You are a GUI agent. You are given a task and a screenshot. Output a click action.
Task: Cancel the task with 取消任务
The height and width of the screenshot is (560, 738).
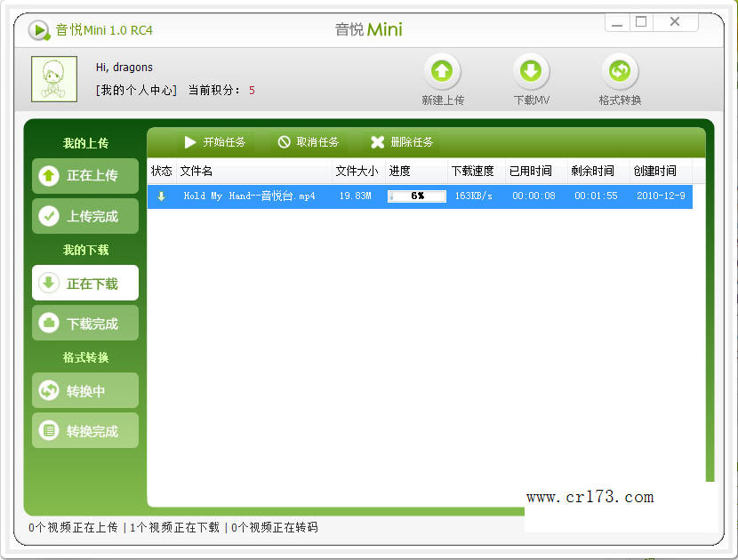click(309, 142)
